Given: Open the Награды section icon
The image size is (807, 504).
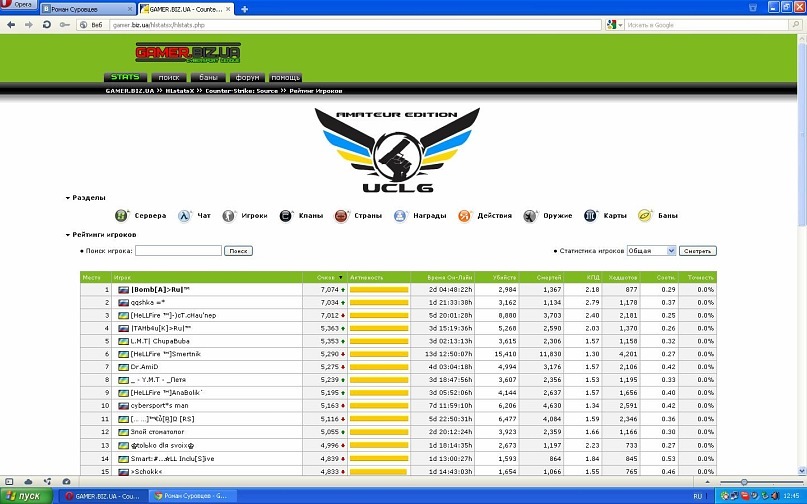Looking at the screenshot, I should [x=400, y=216].
